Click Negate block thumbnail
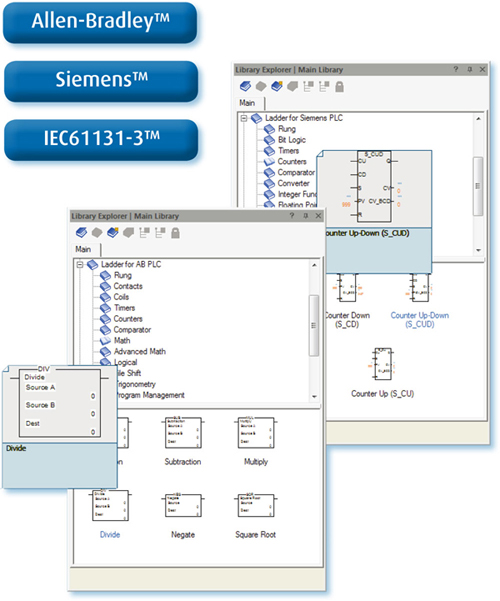This screenshot has width=500, height=601. tap(183, 506)
